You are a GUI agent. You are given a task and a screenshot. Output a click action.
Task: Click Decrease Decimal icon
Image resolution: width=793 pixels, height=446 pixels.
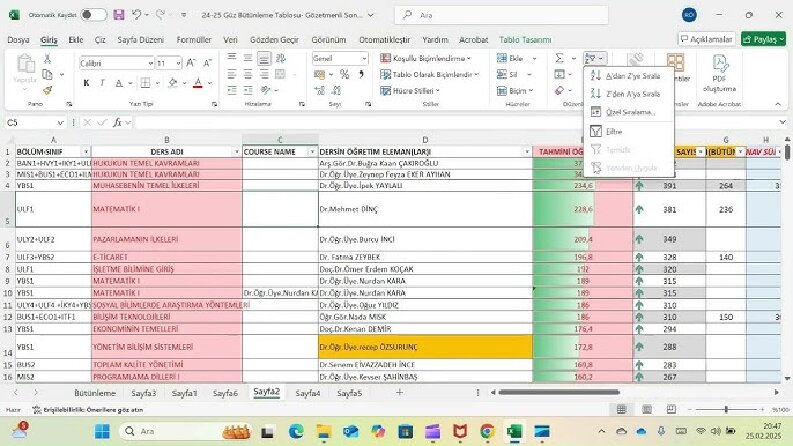(x=336, y=91)
